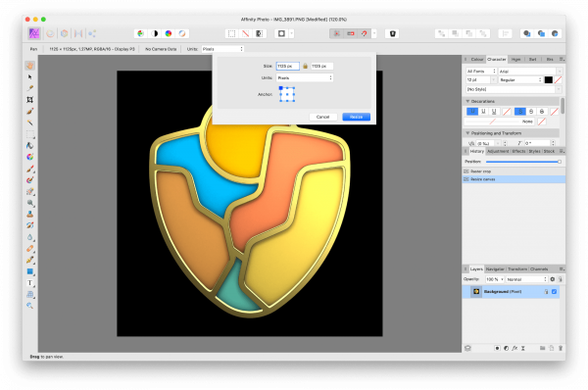The image size is (588, 390).
Task: Select the Flood Fill tool
Action: click(x=30, y=145)
